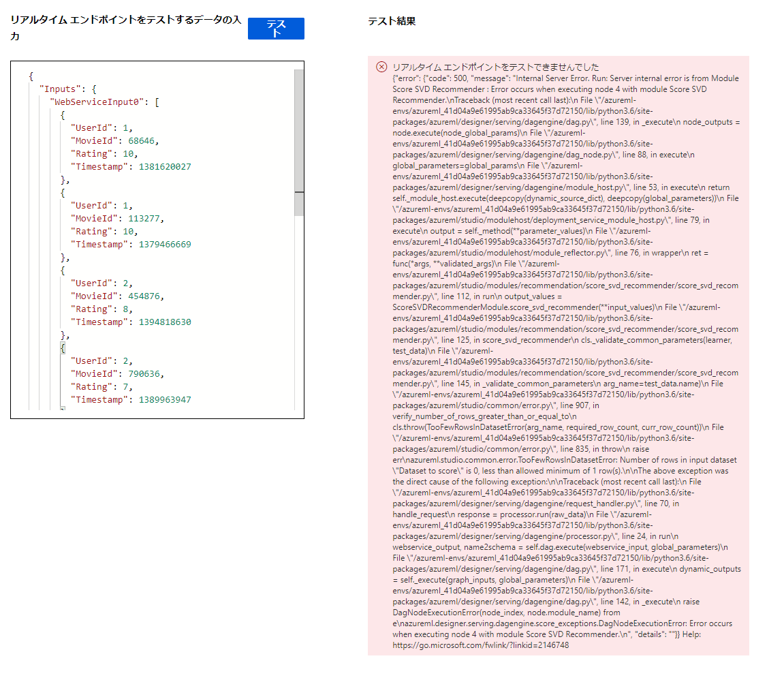Click Timestamp value 1394818630
This screenshot has width=784, height=680.
[165, 322]
